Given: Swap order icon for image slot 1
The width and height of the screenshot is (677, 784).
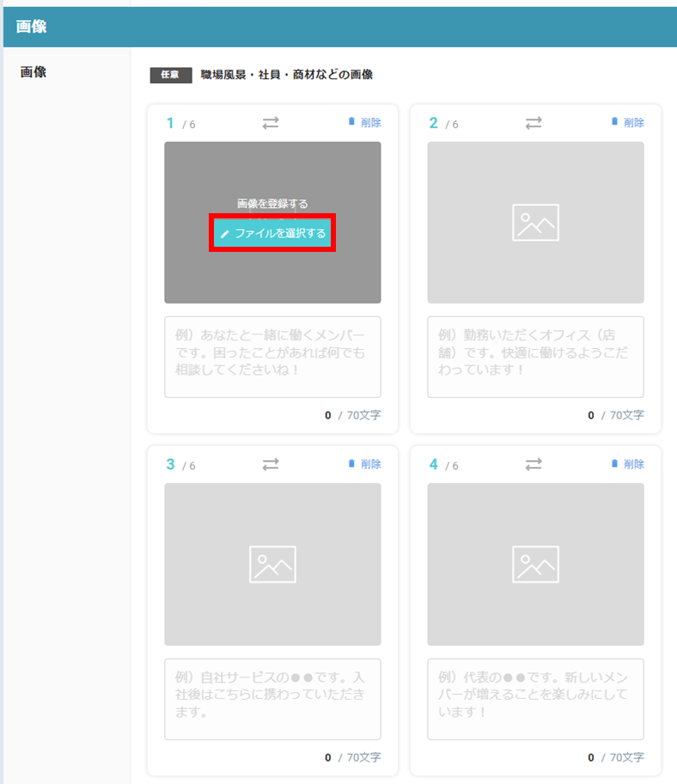Looking at the screenshot, I should [x=271, y=122].
